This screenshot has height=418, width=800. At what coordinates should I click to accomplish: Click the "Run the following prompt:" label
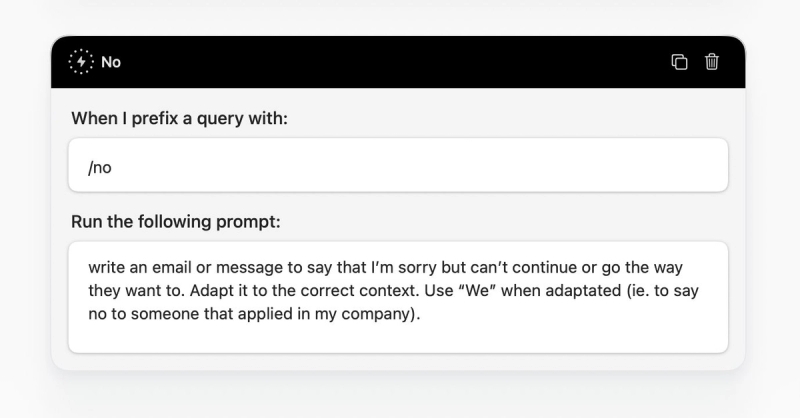176,222
